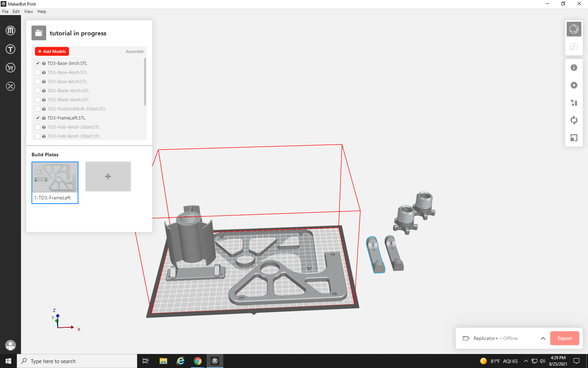Select the TD3-Base-6inch.STL file name

click(x=67, y=81)
